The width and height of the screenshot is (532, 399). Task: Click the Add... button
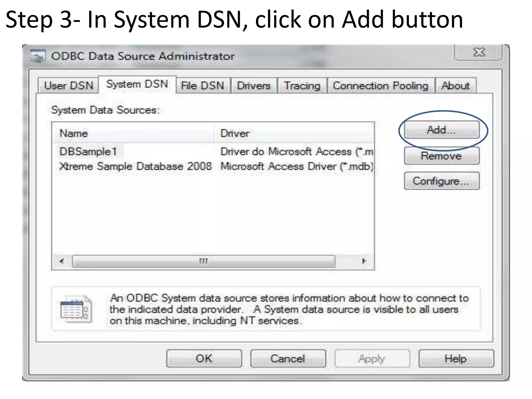(x=441, y=130)
